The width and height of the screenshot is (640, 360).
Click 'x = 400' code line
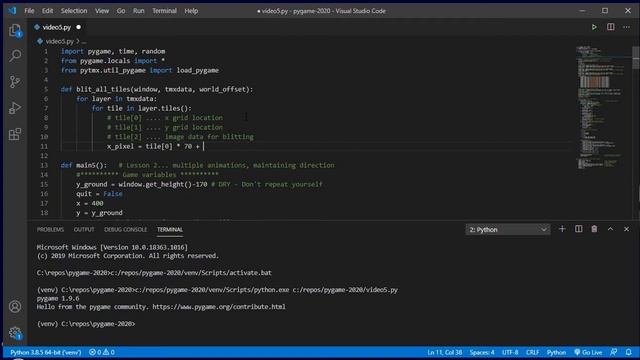pyautogui.click(x=90, y=203)
